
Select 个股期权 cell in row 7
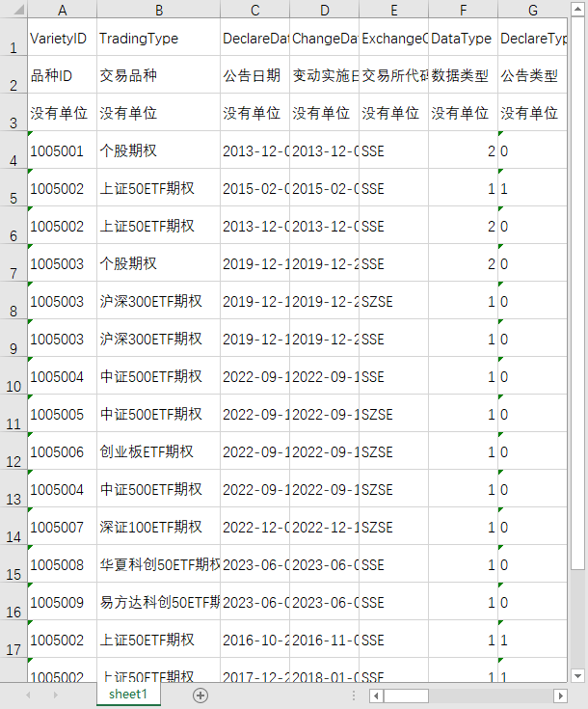click(x=159, y=263)
